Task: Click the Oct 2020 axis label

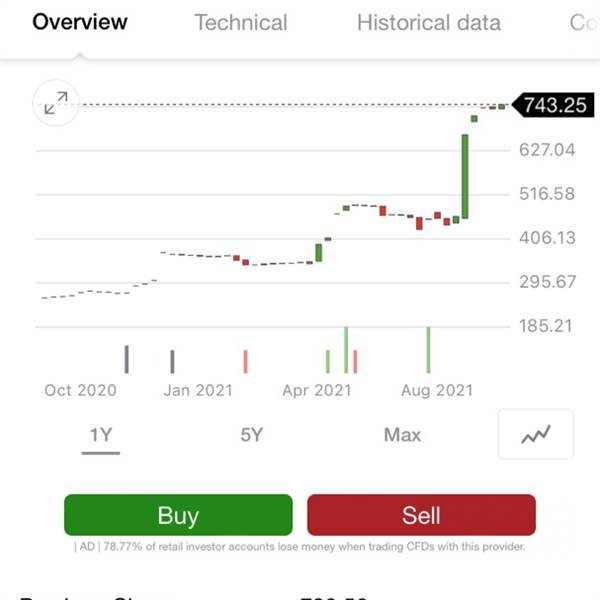Action: coord(80,390)
